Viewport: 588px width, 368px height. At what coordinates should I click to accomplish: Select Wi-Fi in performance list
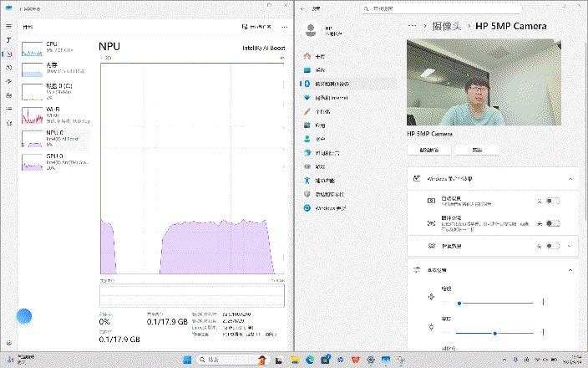pyautogui.click(x=55, y=115)
